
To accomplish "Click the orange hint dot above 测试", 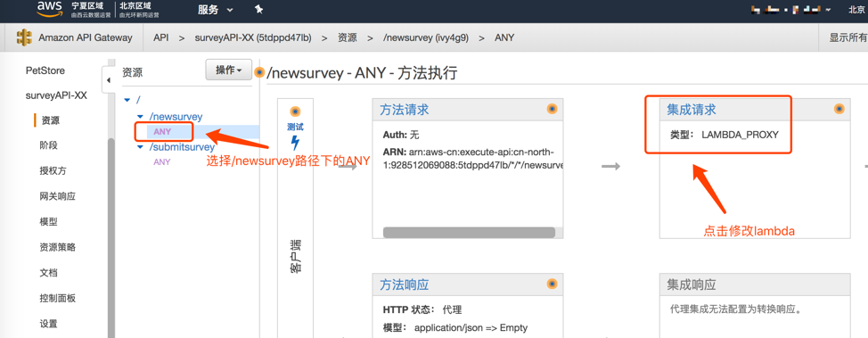I will 295,111.
